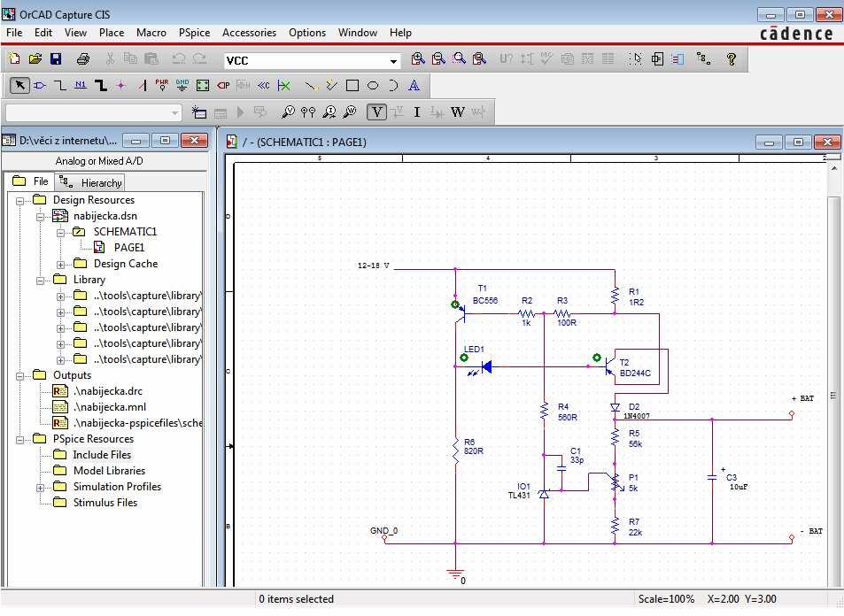Select .\nabijecka.drc output file
Viewport: 844px width, 616px height.
click(108, 391)
